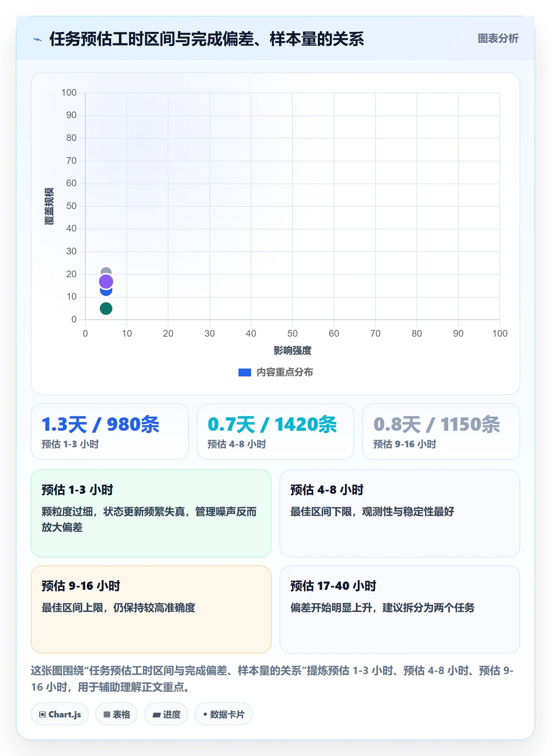This screenshot has height=756, width=551.
Task: Click the main title 任务预估工时区间与完成偏差
Action: click(207, 39)
